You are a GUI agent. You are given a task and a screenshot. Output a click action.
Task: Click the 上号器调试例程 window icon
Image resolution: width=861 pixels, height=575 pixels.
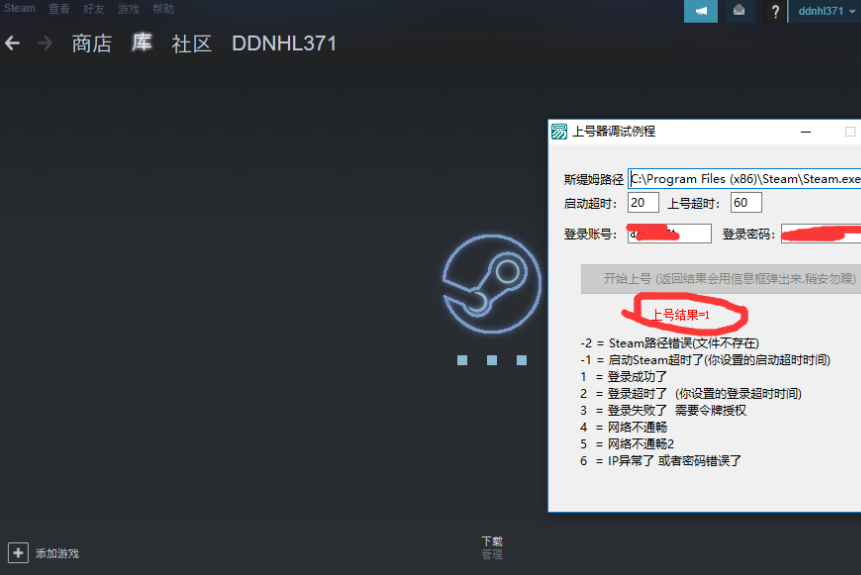[559, 131]
